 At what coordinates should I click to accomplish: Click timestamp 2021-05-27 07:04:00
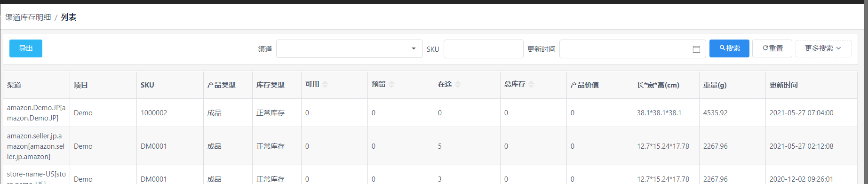pos(802,113)
